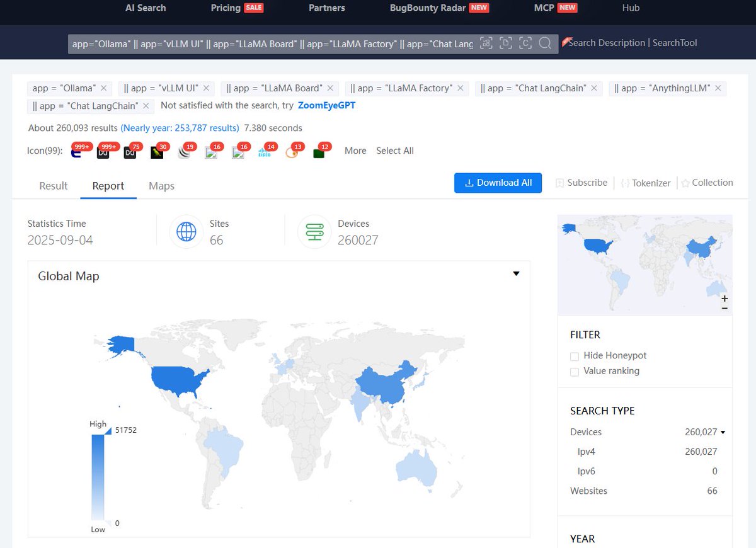Open AI Search in top navigation
This screenshot has height=548, width=756.
pos(146,8)
